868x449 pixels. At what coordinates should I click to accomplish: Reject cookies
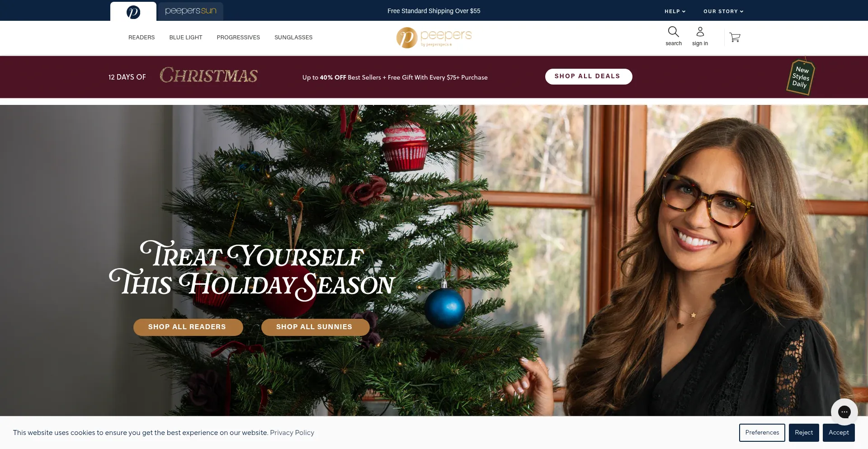[x=804, y=433]
